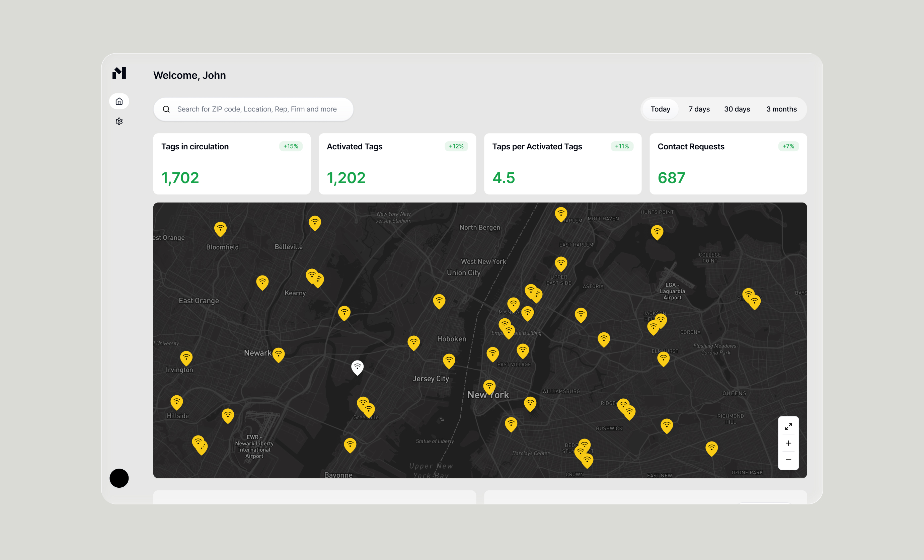
Task: Click the map pin below Hunts Point
Action: click(x=657, y=232)
